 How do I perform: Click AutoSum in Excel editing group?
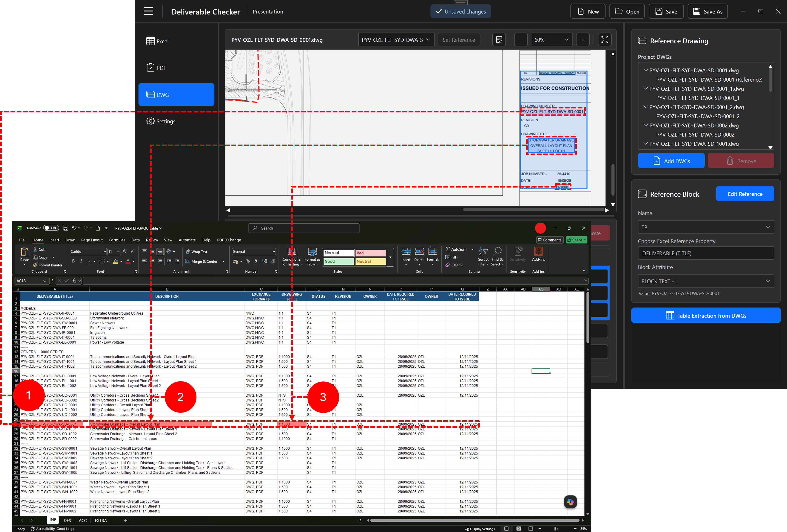[x=456, y=249]
